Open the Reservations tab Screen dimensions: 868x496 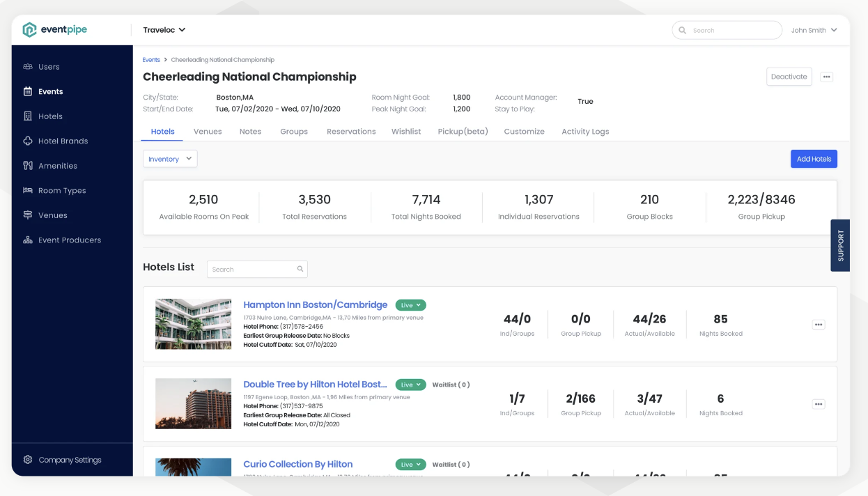(351, 132)
